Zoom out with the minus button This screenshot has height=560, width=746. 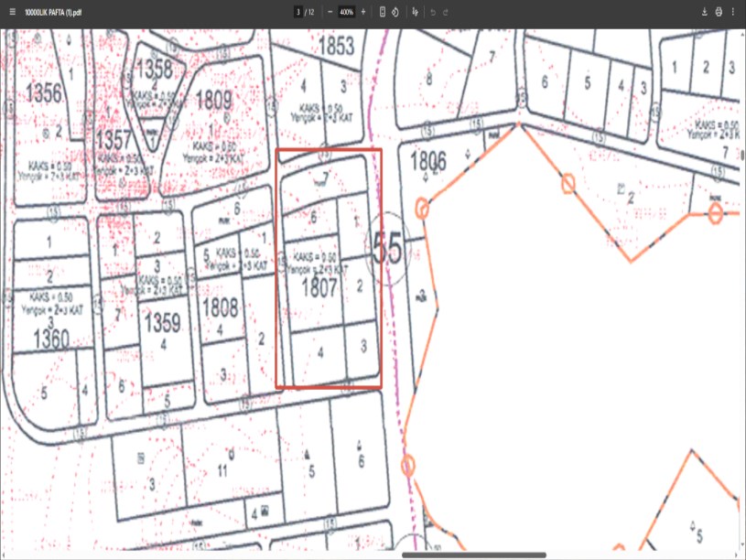tap(330, 12)
